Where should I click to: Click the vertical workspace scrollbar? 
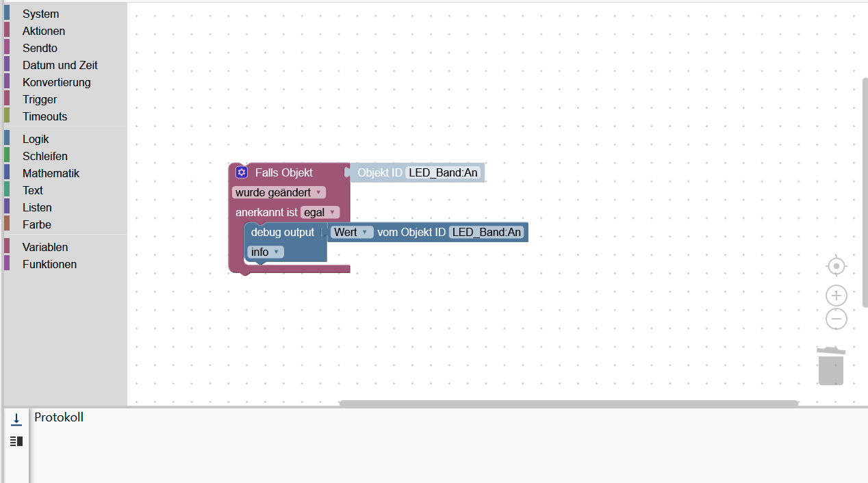click(x=865, y=192)
